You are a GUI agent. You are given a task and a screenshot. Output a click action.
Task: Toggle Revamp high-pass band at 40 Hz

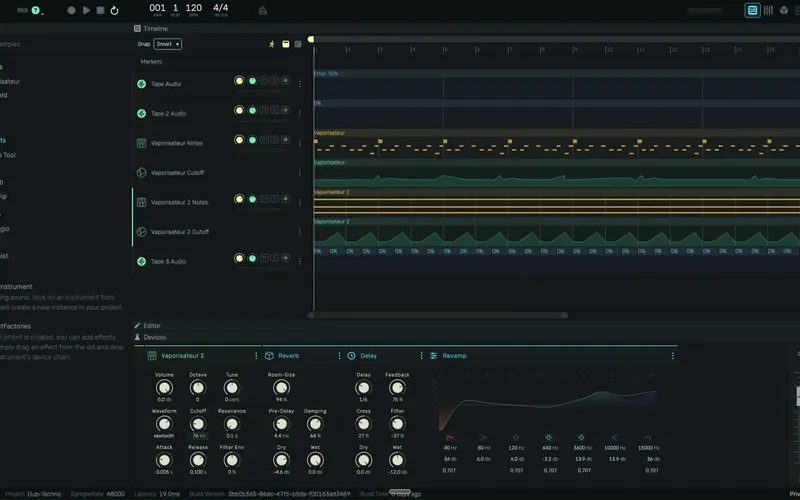[450, 437]
